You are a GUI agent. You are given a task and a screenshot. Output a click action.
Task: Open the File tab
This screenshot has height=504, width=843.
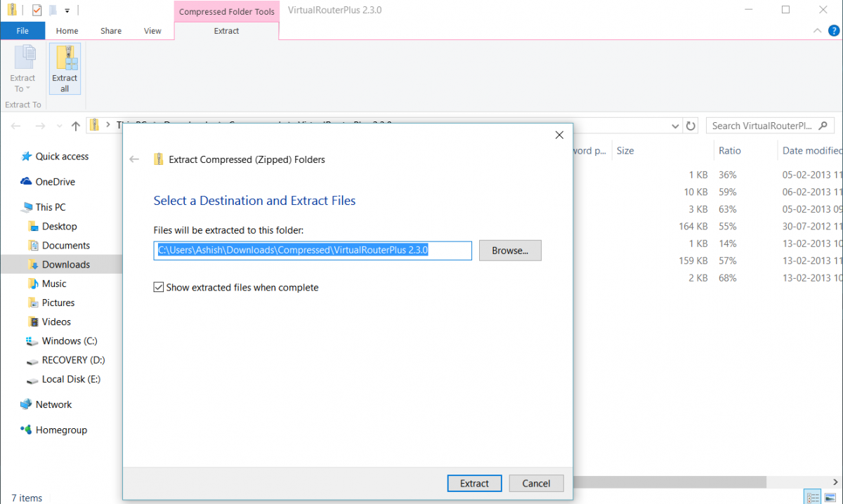(x=22, y=31)
